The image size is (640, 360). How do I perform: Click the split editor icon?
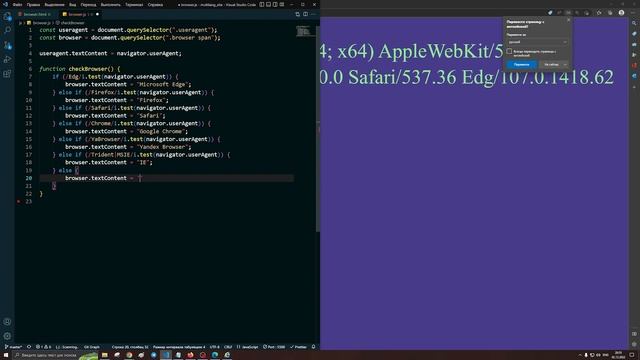(x=305, y=14)
